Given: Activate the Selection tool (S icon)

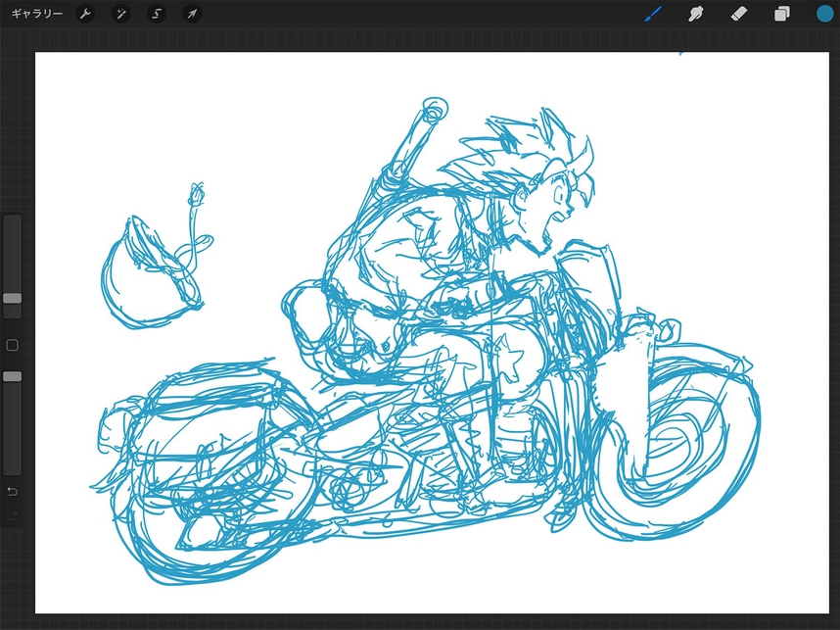Looking at the screenshot, I should [x=157, y=14].
